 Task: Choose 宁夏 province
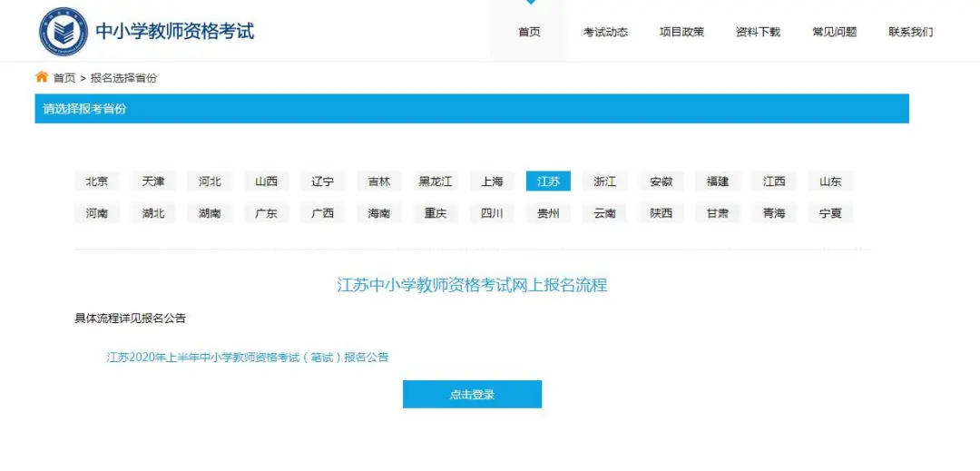click(830, 213)
